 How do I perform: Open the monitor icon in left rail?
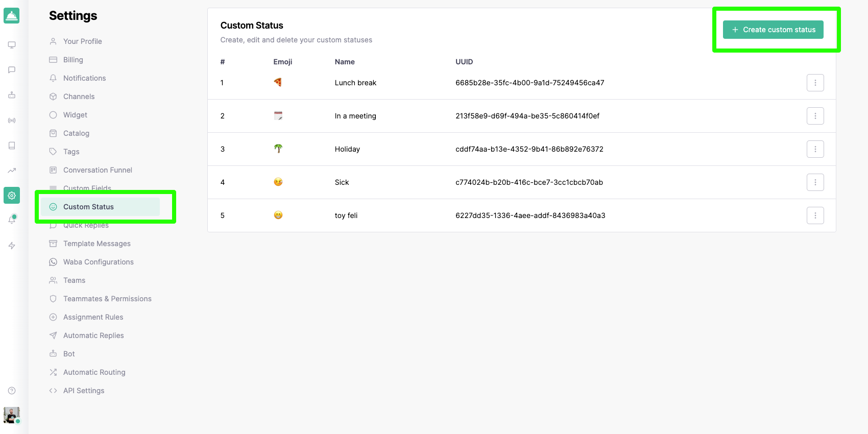point(12,45)
